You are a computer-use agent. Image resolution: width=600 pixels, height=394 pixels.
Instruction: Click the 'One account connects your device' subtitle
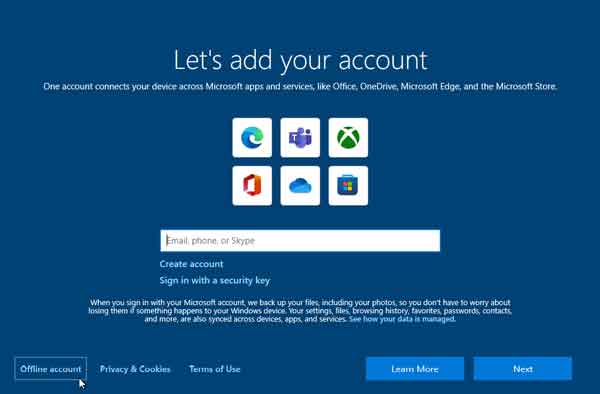(x=300, y=86)
